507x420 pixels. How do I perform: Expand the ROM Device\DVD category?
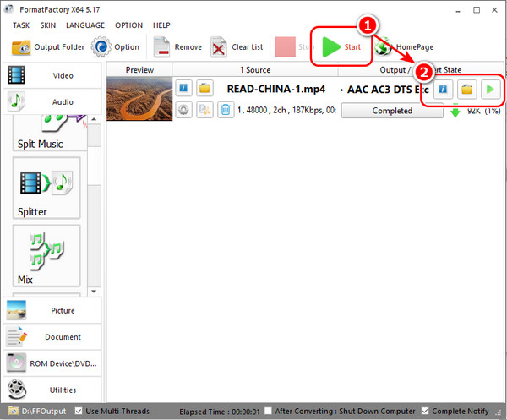(52, 363)
